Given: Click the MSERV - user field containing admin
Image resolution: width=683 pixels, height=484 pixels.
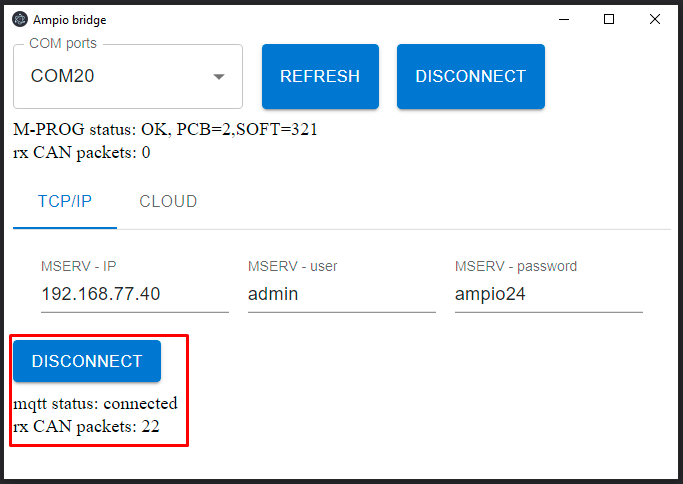Looking at the screenshot, I should 342,294.
